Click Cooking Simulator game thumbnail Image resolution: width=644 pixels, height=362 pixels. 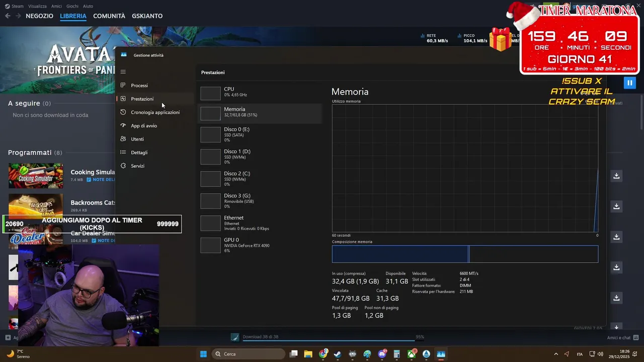[x=36, y=176]
